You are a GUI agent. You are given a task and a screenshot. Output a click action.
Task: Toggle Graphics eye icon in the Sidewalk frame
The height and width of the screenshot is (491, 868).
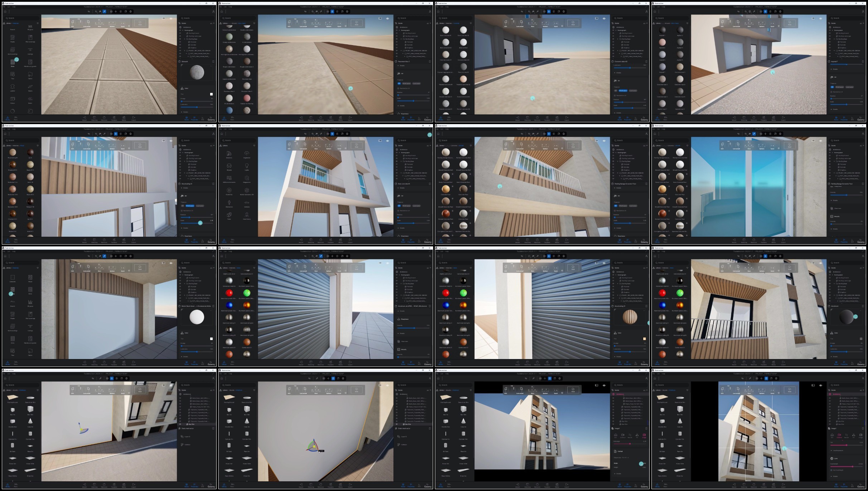point(180,48)
